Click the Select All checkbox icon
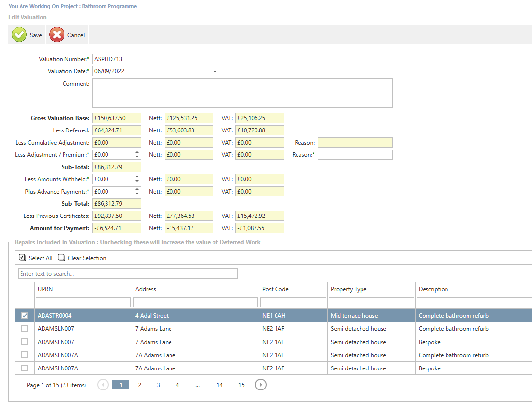 (x=22, y=258)
